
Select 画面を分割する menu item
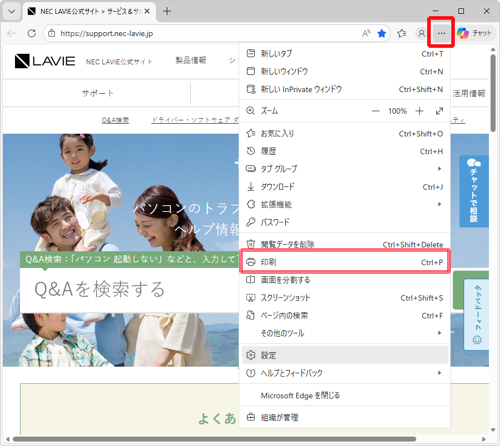[345, 280]
